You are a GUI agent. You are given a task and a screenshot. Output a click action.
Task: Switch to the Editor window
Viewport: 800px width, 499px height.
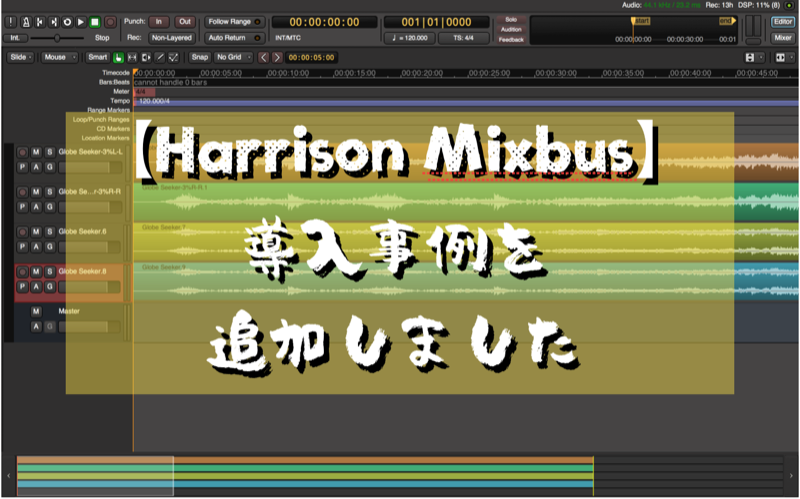[783, 22]
